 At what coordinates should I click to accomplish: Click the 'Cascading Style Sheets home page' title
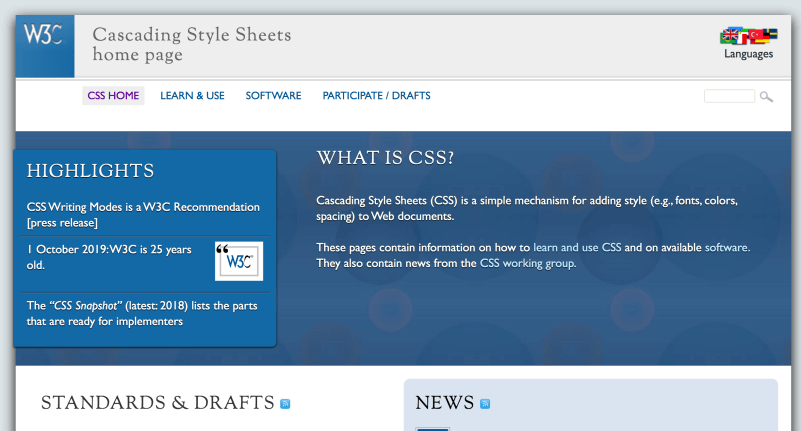[x=192, y=44]
